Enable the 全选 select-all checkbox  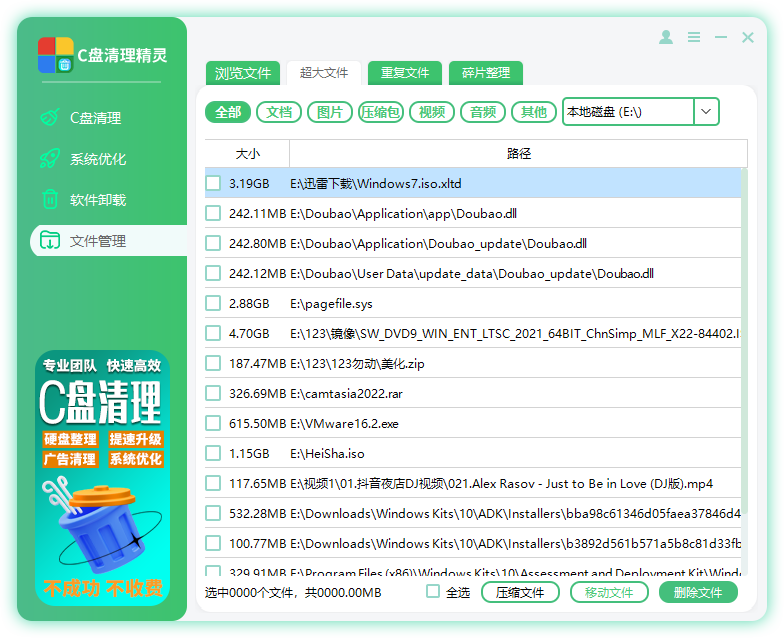pyautogui.click(x=433, y=592)
